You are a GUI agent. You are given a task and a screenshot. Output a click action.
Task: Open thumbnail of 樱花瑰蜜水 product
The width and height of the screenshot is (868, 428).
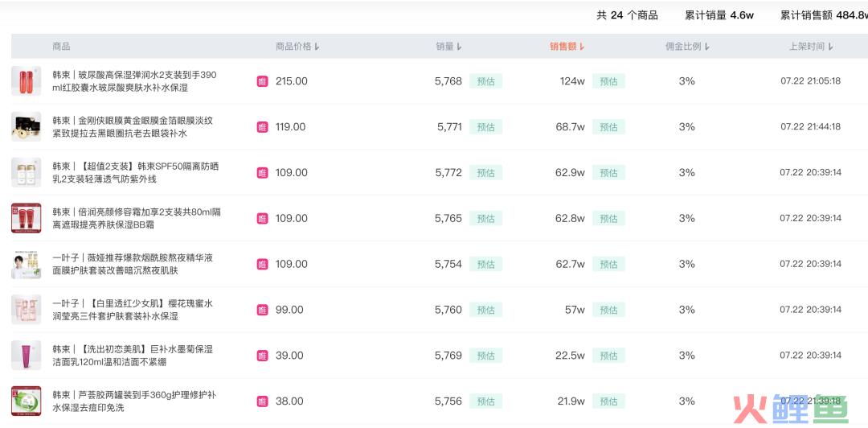[x=26, y=310]
